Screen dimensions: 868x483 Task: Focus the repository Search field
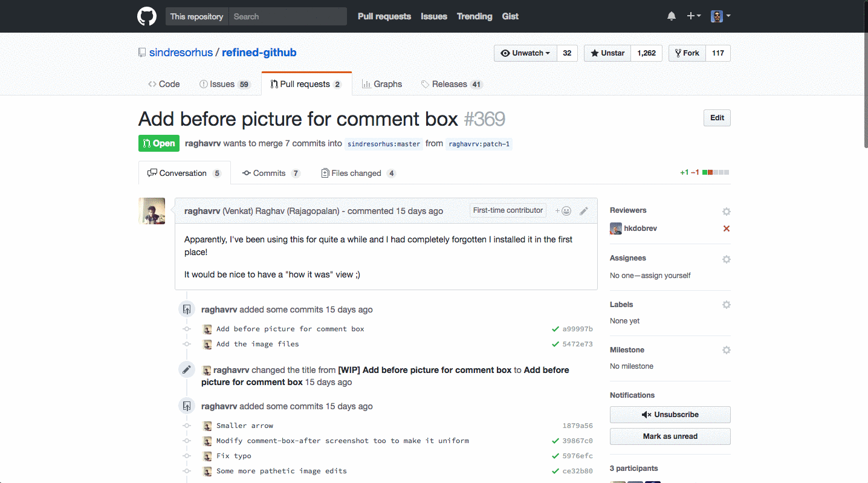[x=288, y=16]
